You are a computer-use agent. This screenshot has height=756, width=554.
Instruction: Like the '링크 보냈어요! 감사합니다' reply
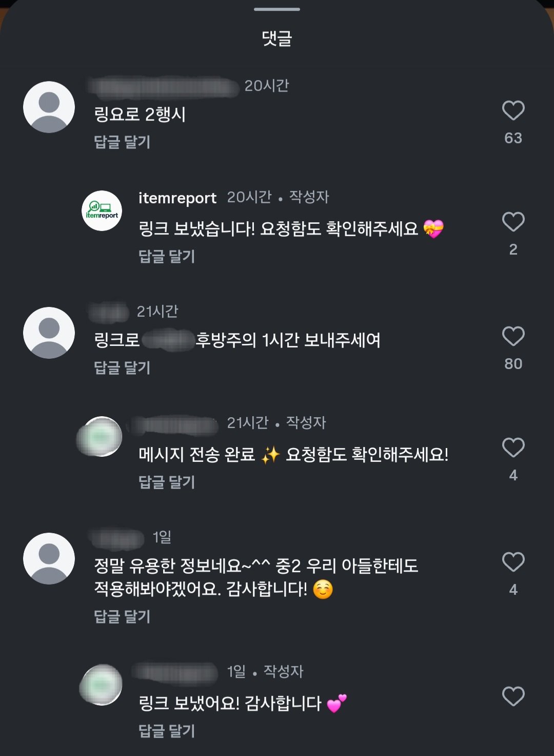[x=513, y=696]
